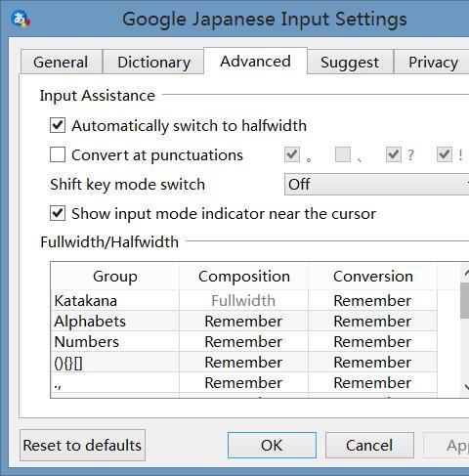Toggle the comma 、 punctuation checkbox
The width and height of the screenshot is (469, 476).
coord(343,154)
